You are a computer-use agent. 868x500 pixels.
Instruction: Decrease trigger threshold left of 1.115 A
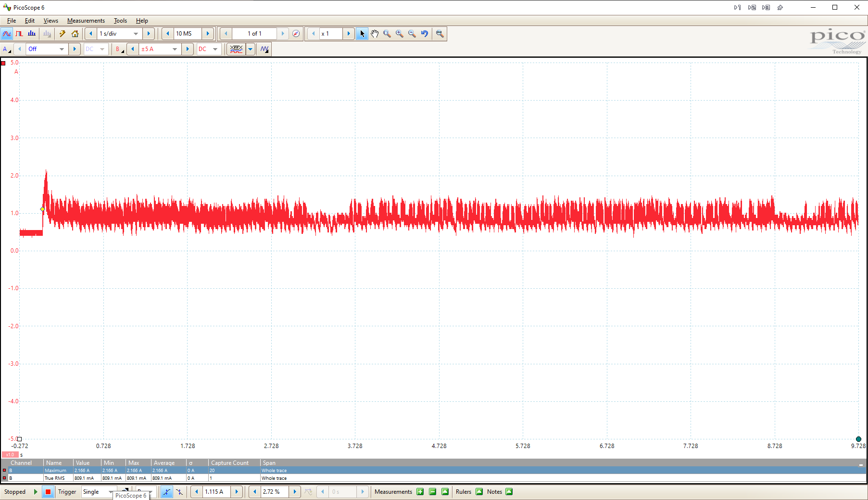(x=197, y=492)
